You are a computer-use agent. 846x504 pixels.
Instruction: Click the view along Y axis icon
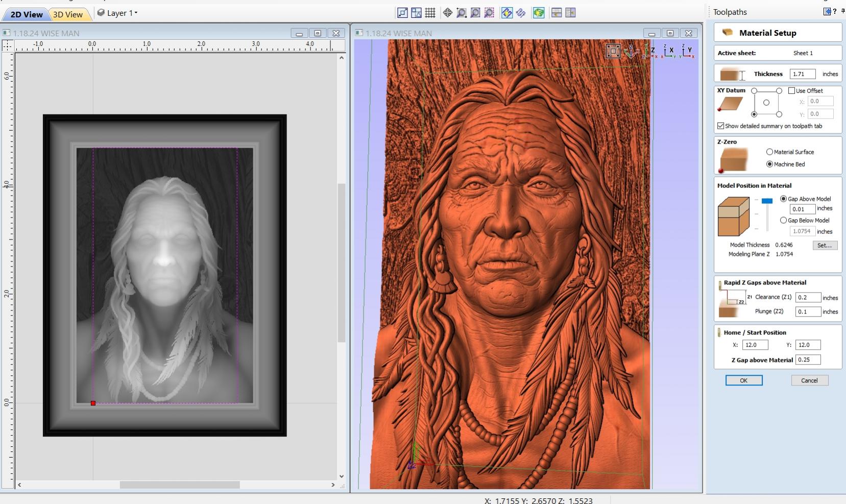687,51
